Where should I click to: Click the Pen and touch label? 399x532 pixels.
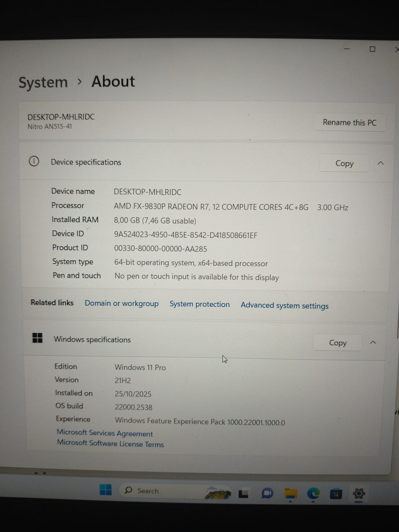(76, 275)
